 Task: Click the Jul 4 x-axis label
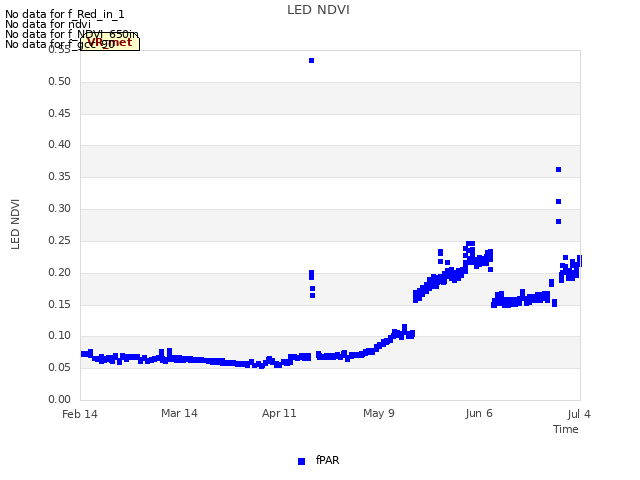tap(579, 414)
